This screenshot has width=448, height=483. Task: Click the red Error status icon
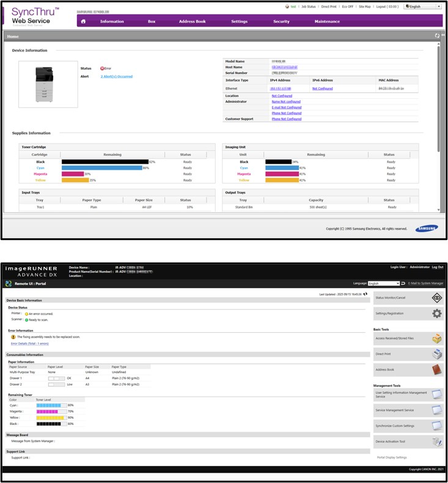click(x=102, y=68)
